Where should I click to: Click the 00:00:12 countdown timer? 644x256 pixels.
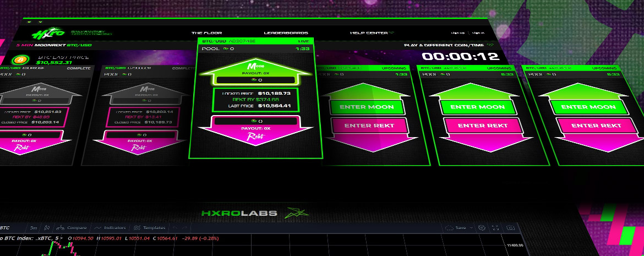[460, 57]
